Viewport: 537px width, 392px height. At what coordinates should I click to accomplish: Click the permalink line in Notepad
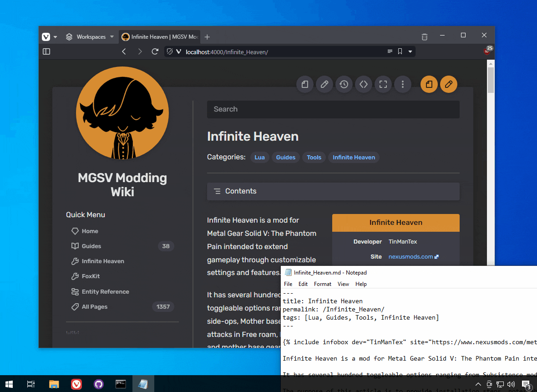click(334, 310)
